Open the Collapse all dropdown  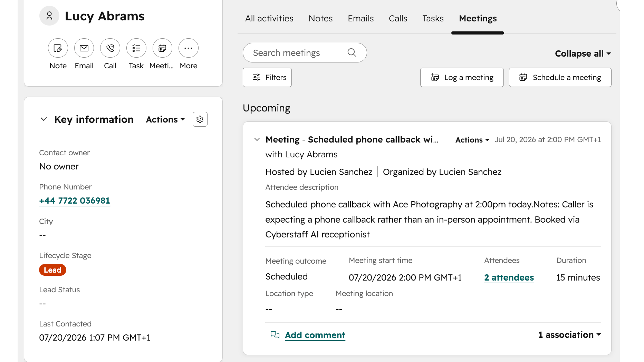(583, 53)
